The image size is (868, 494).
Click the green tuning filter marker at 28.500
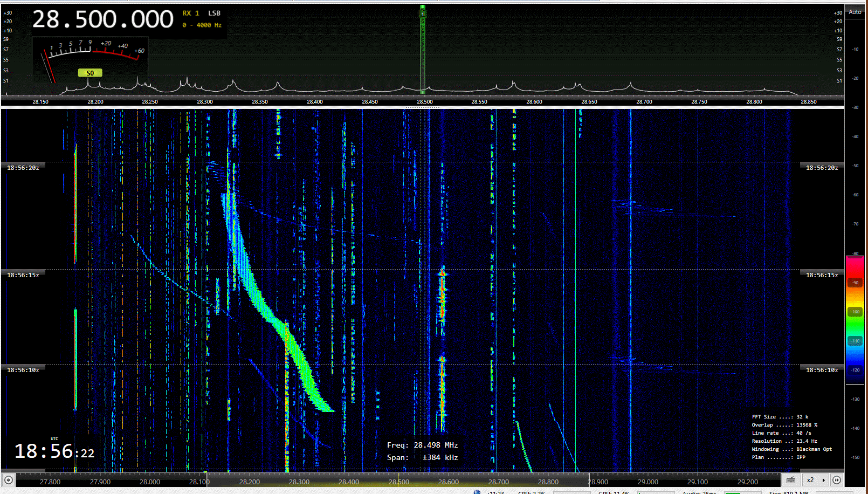[x=423, y=49]
